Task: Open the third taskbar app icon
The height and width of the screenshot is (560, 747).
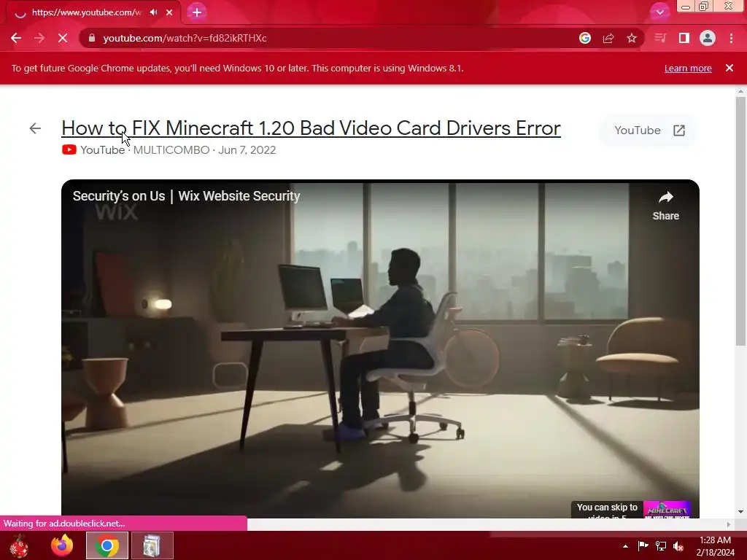Action: tap(152, 545)
